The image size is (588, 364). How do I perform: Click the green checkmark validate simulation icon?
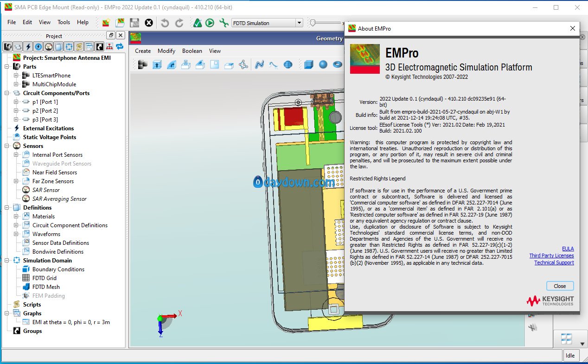198,23
